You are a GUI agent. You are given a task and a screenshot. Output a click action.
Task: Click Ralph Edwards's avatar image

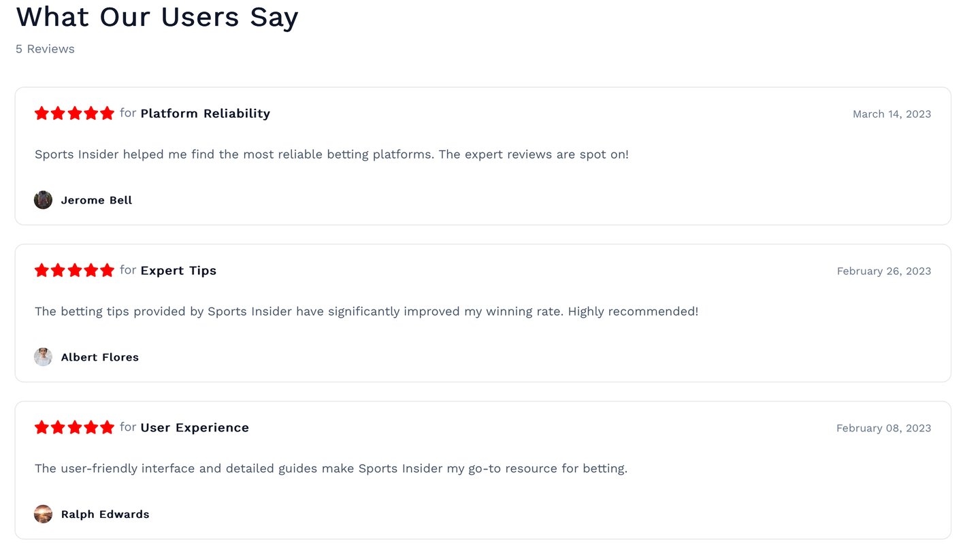(43, 514)
